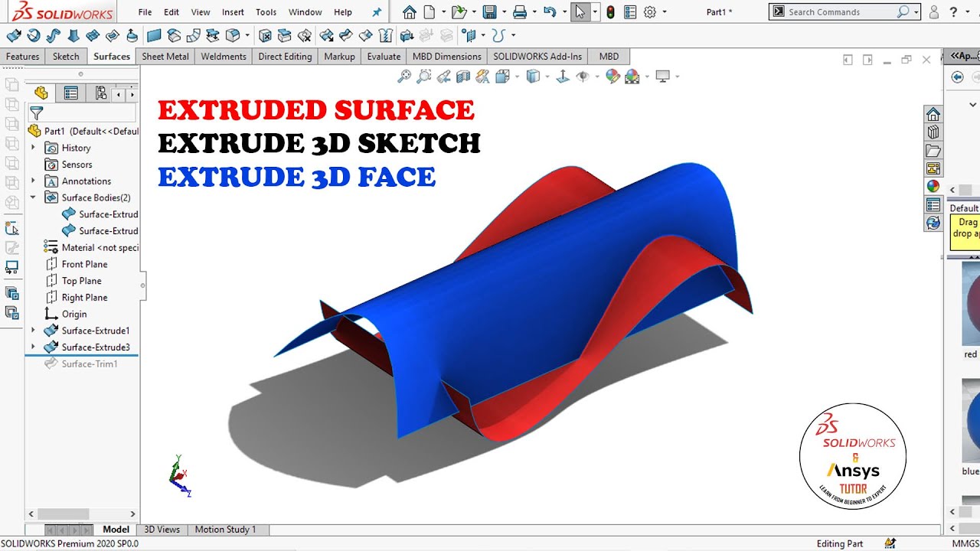Select the Ruled Surface tool

[194, 35]
